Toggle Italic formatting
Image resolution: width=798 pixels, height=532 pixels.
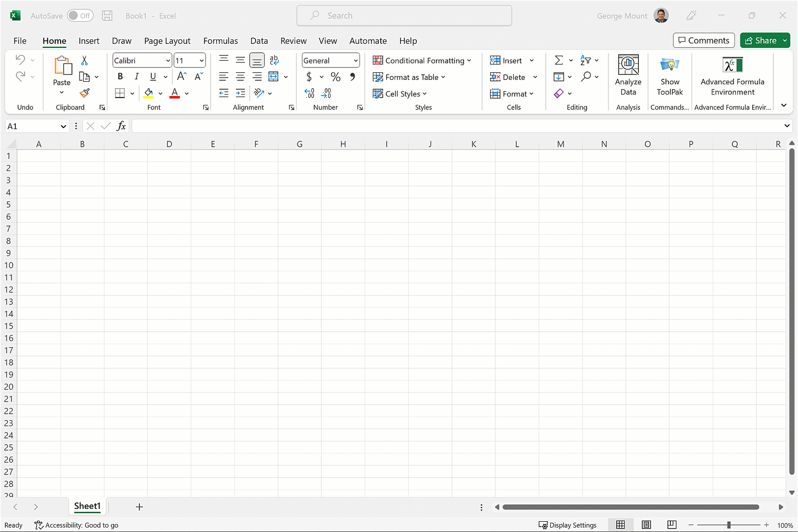click(x=136, y=77)
